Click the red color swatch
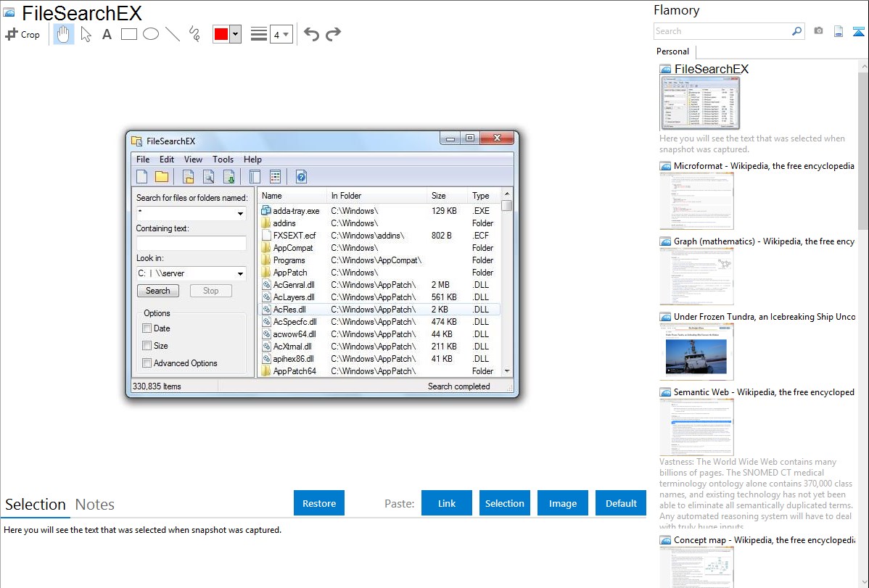 pyautogui.click(x=221, y=34)
